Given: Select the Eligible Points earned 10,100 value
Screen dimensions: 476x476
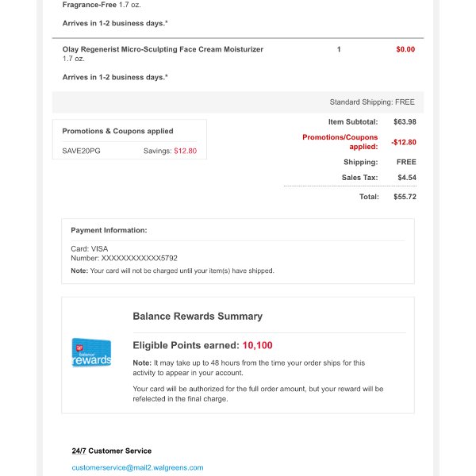Looking at the screenshot, I should pyautogui.click(x=257, y=345).
